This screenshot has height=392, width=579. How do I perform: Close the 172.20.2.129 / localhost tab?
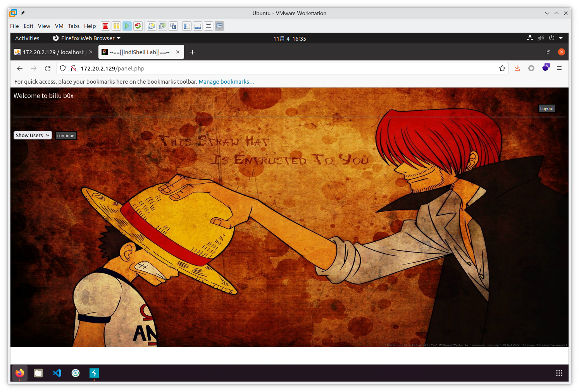pos(91,52)
